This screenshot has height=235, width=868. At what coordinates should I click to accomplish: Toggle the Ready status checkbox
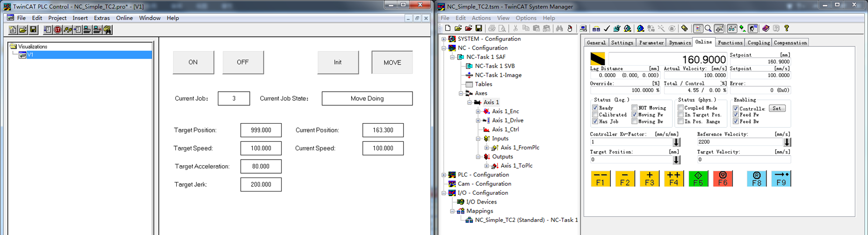coord(595,108)
